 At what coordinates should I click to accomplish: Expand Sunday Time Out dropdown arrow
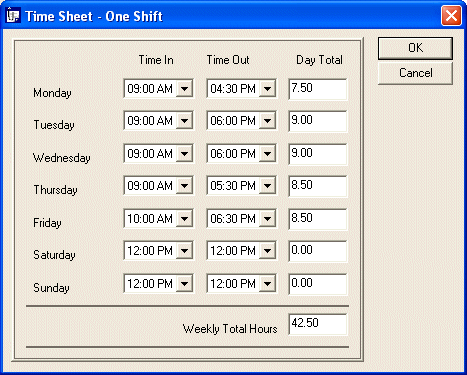[267, 284]
